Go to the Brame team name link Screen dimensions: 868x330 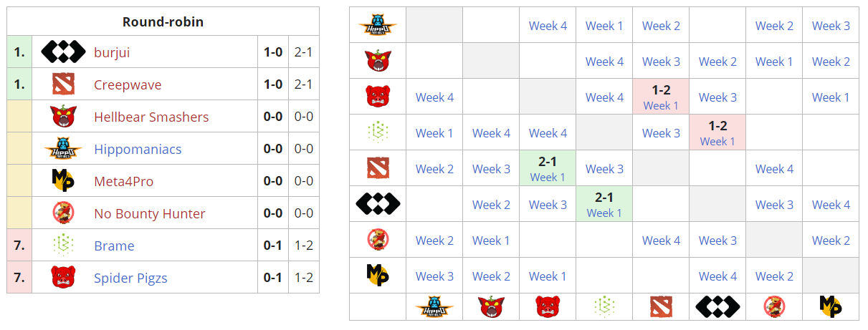click(x=114, y=246)
